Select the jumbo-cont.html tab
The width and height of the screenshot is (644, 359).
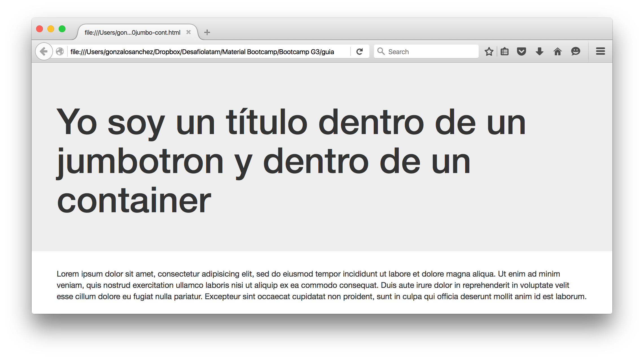(132, 32)
